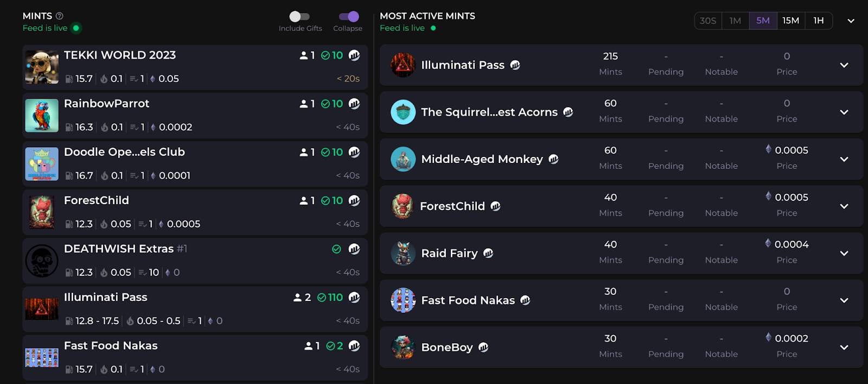Open chart icon for TEKKI WORLD 2023

click(354, 55)
